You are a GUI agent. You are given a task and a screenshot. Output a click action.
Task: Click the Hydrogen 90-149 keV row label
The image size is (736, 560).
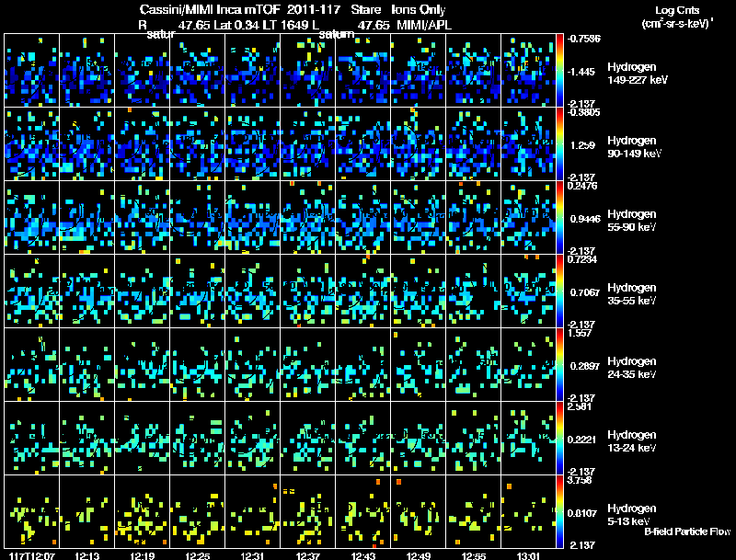(635, 147)
